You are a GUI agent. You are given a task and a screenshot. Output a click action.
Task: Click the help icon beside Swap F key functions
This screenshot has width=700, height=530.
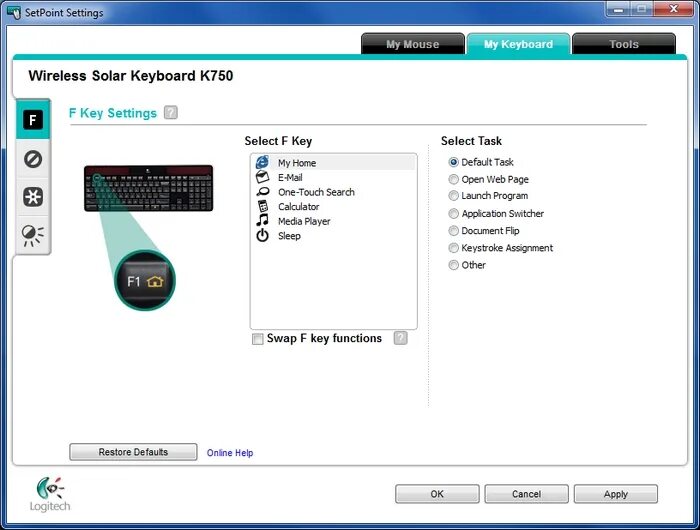[400, 338]
